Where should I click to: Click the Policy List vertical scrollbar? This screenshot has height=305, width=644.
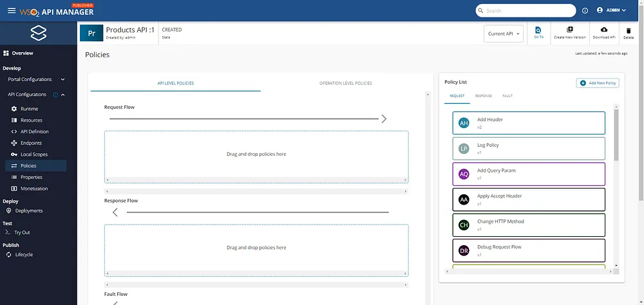pos(616,134)
